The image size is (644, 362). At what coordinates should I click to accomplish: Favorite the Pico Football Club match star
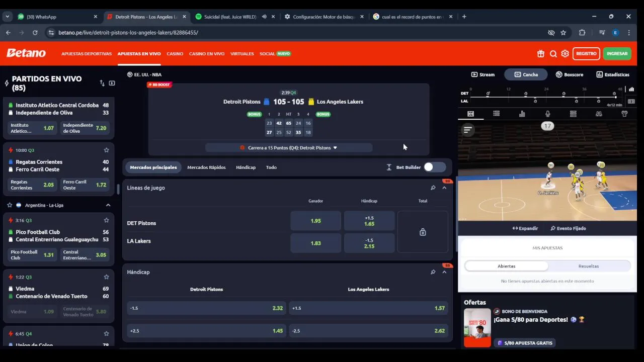(106, 220)
